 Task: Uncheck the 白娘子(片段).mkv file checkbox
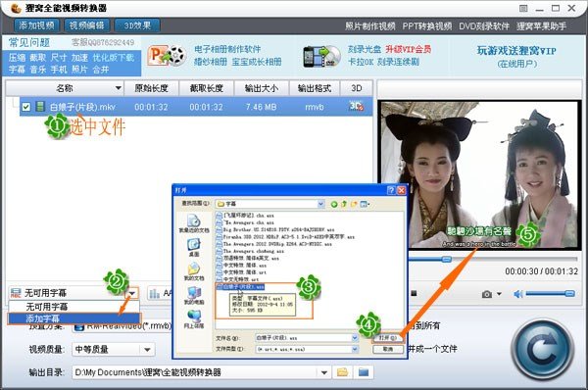point(25,107)
